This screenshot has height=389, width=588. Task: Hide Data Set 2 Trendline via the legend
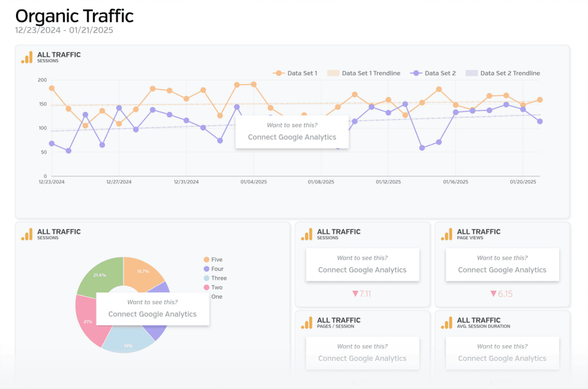pyautogui.click(x=503, y=73)
